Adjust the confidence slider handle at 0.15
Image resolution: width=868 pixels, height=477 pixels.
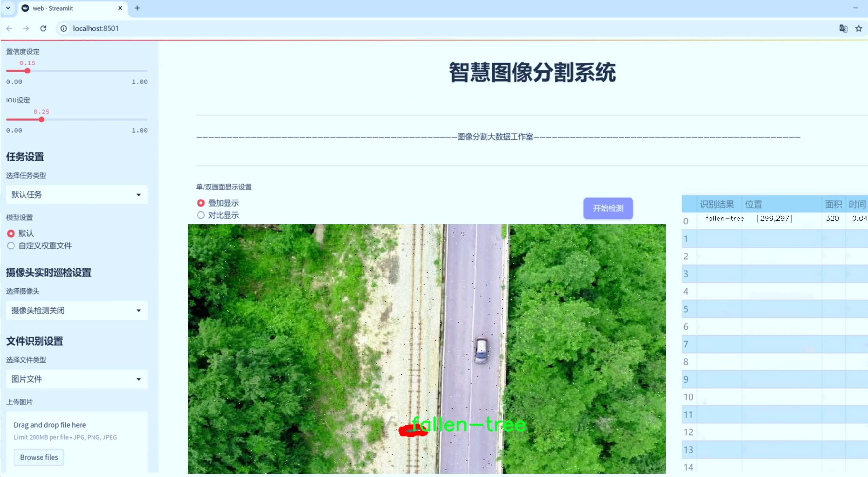click(x=28, y=71)
